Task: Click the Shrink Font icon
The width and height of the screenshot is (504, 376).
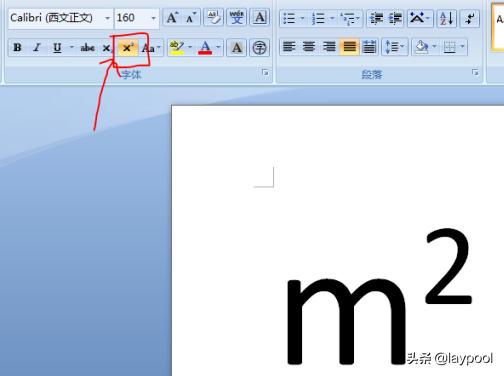Action: pyautogui.click(x=191, y=17)
